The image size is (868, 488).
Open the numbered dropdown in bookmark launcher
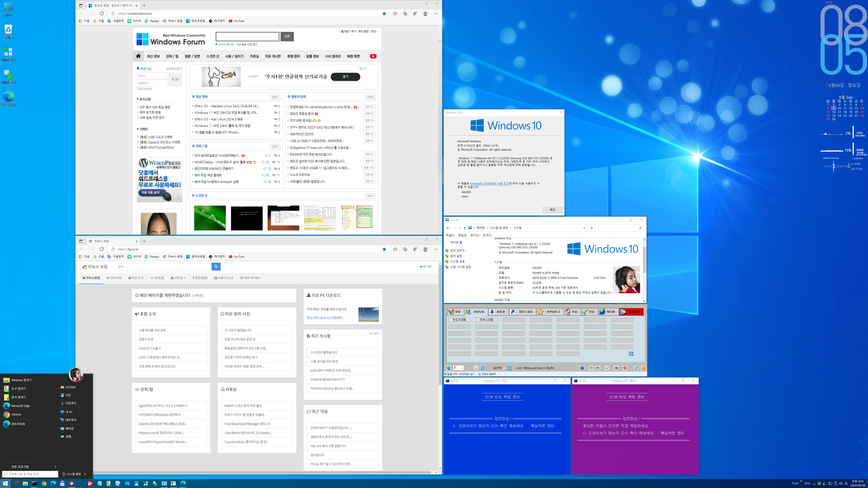458,368
